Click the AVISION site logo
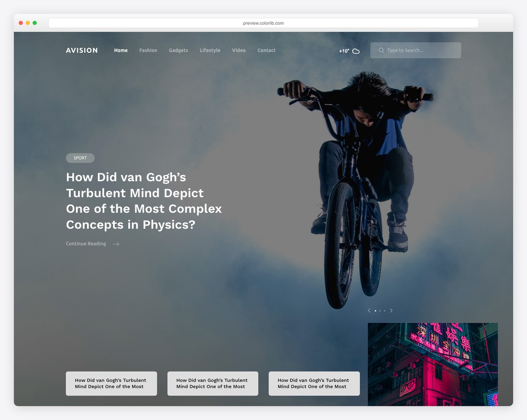This screenshot has height=420, width=527. (x=82, y=50)
